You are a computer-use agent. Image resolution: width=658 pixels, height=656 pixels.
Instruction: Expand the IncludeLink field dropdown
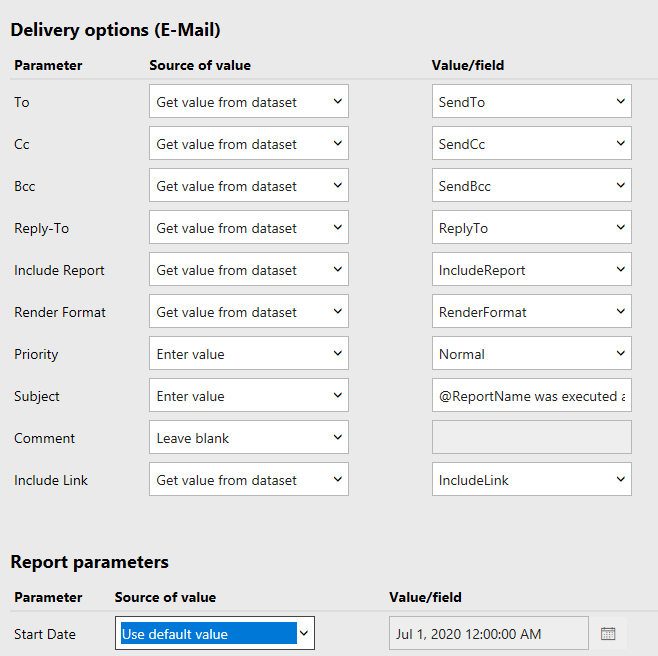(531, 480)
